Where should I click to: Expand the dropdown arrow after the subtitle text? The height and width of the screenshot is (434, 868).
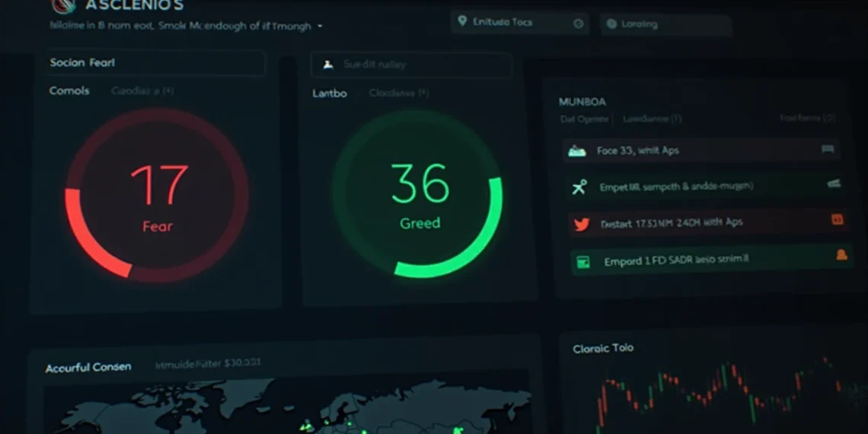tap(320, 26)
